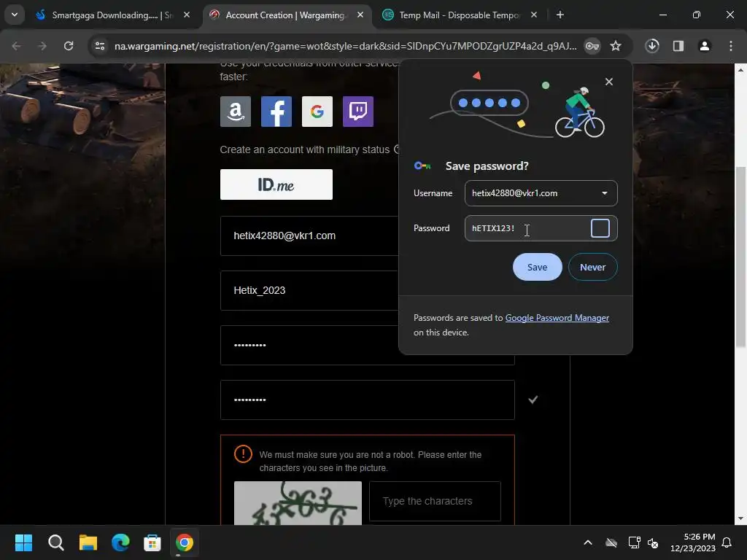Click the confirm password field
Image resolution: width=747 pixels, height=560 pixels.
pyautogui.click(x=368, y=400)
